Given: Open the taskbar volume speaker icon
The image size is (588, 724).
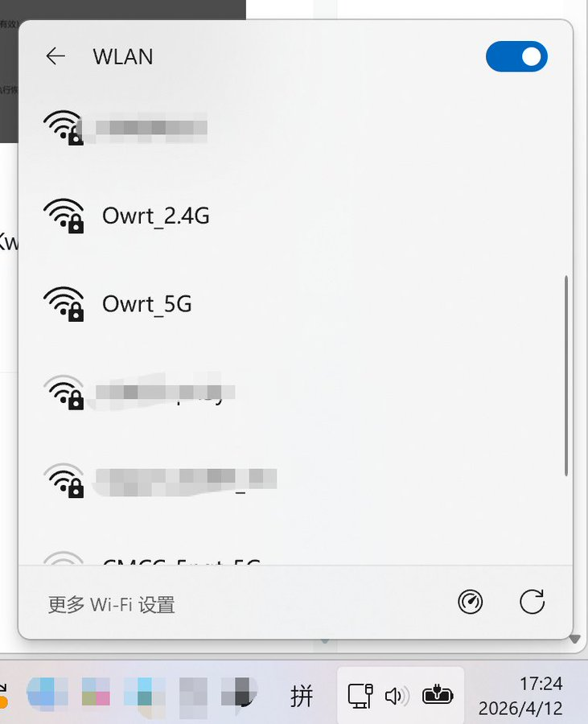Looking at the screenshot, I should point(397,696).
